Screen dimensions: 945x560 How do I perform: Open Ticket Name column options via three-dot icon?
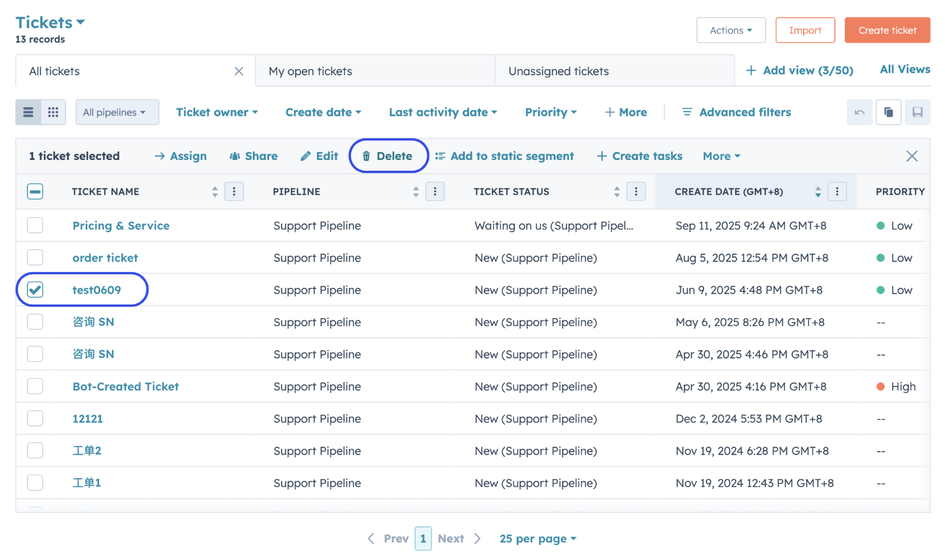[x=234, y=191]
